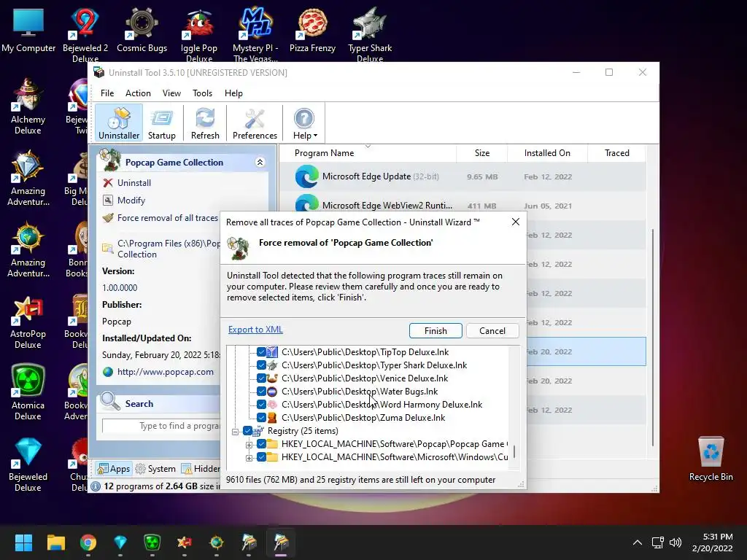Click the Search magnifier icon

(x=110, y=402)
